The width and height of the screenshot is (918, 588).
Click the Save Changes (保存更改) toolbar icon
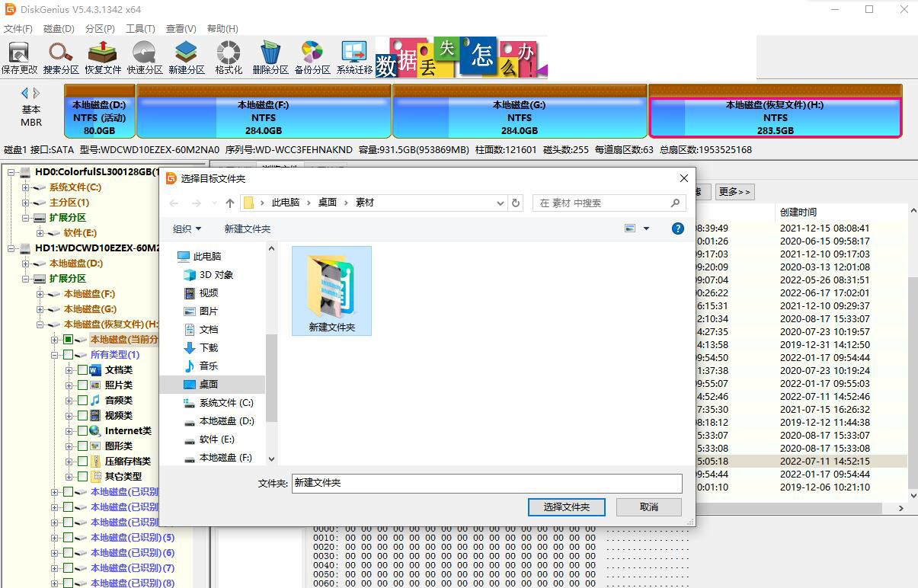pos(19,58)
